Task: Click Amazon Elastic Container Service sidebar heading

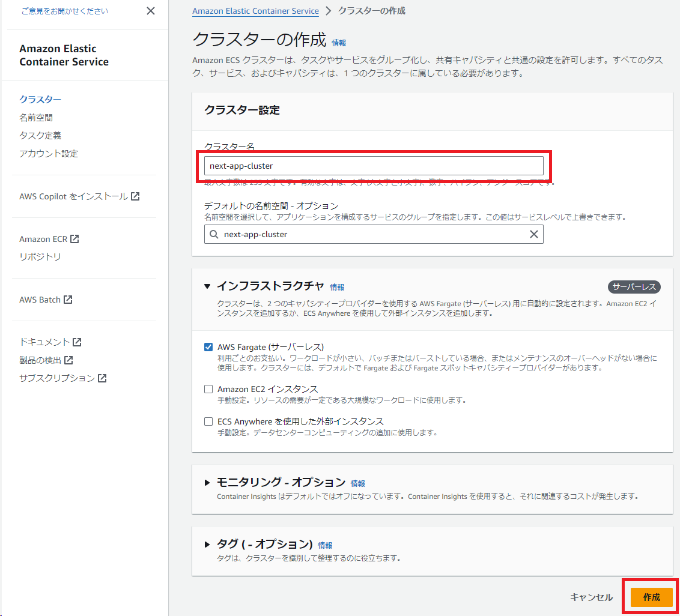Action: (64, 55)
